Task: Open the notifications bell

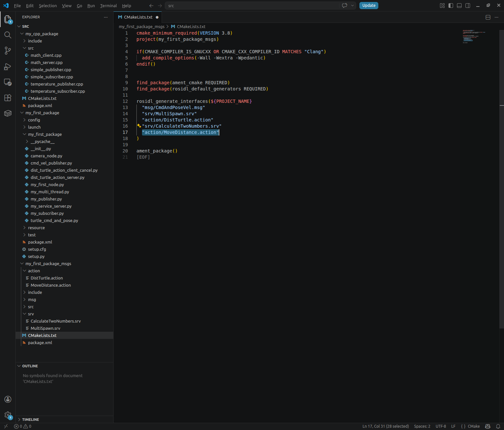Action: point(498,426)
